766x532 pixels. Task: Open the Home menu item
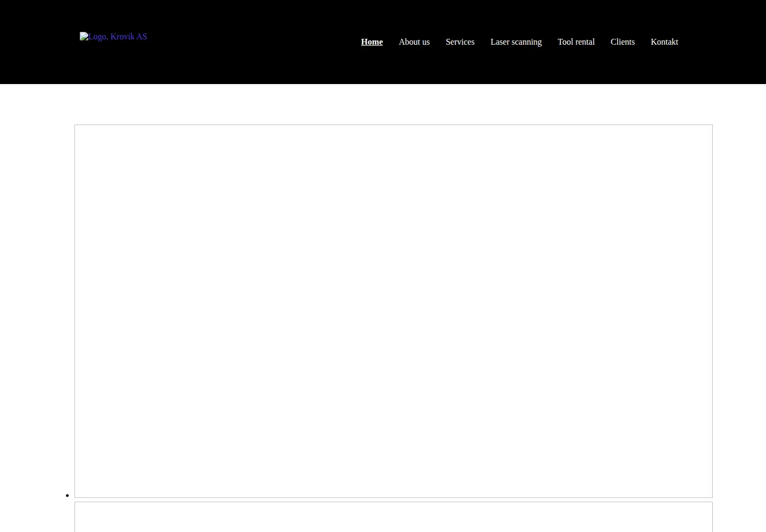[372, 42]
